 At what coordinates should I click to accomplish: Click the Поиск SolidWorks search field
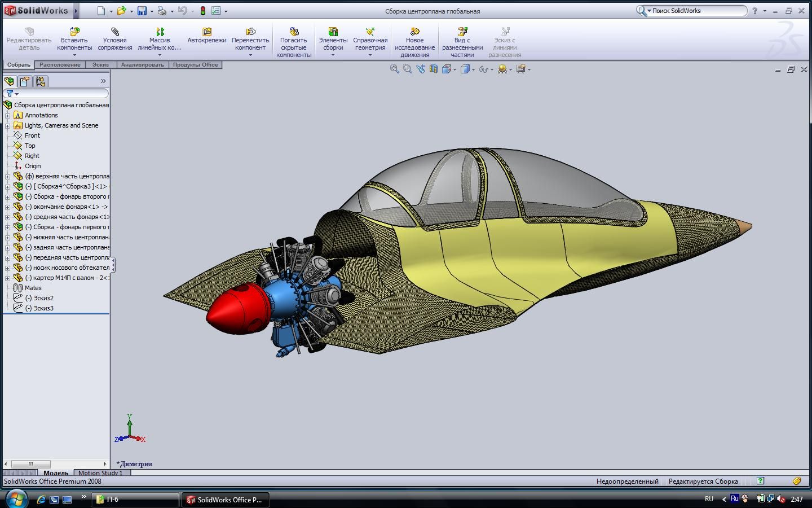[698, 11]
